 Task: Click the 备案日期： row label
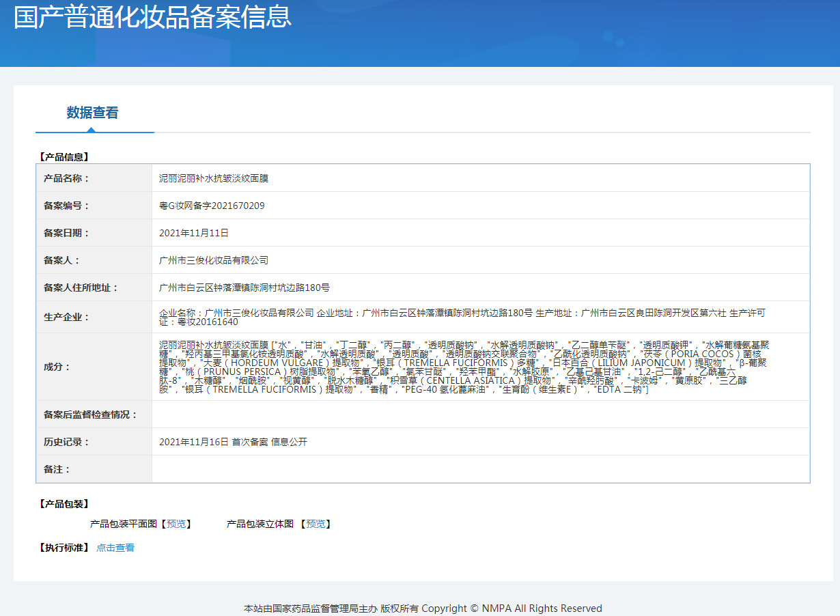tap(66, 233)
